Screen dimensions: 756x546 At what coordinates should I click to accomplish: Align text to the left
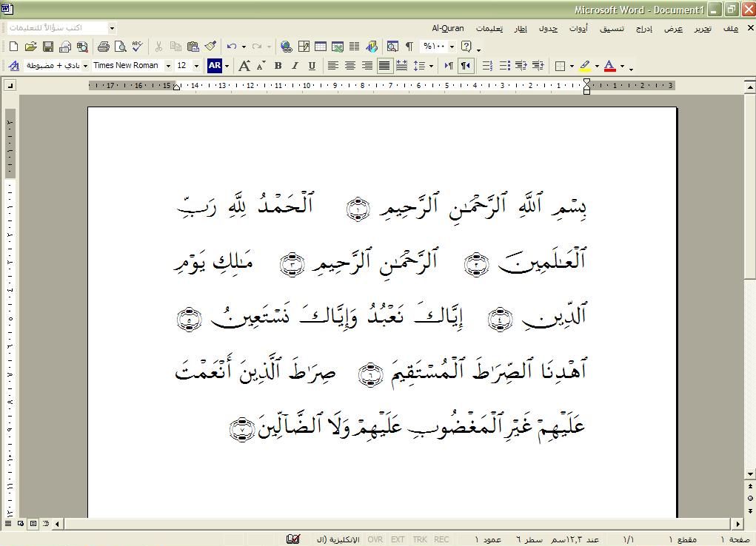pyautogui.click(x=332, y=66)
